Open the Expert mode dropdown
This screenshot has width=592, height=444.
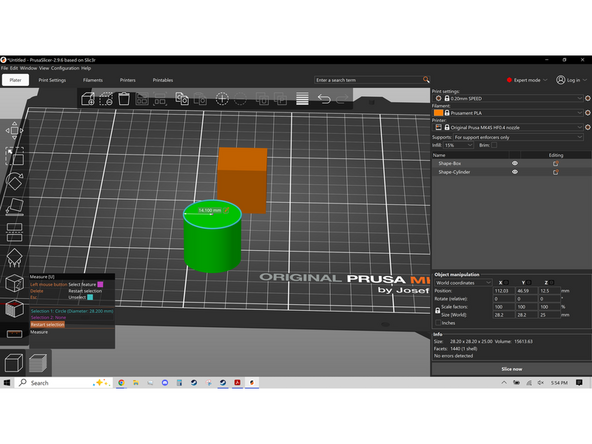[x=527, y=80]
